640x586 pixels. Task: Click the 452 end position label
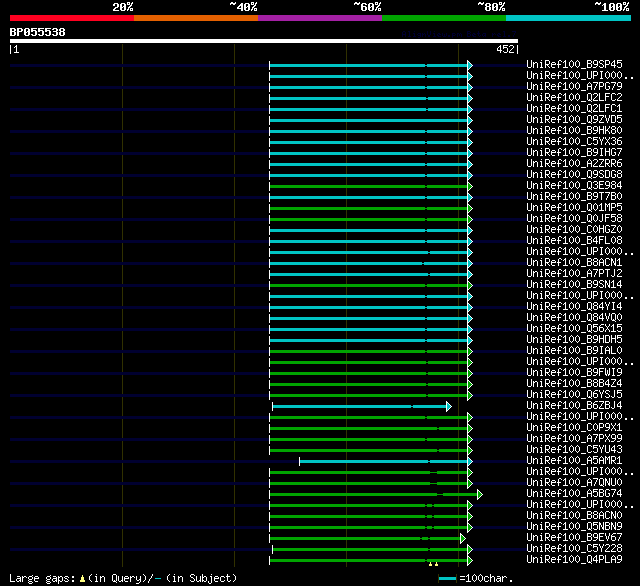pyautogui.click(x=505, y=49)
